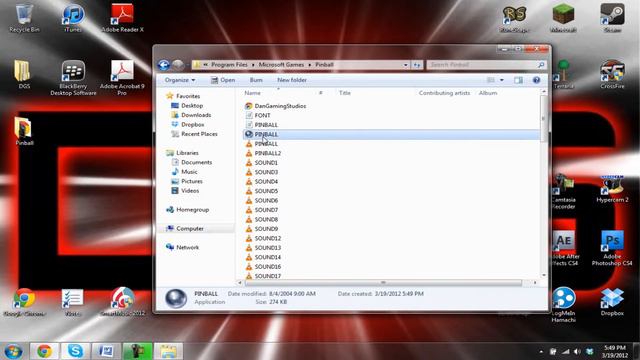
Task: Launch LogMeIn Hamachi shortcut
Action: pos(563,305)
